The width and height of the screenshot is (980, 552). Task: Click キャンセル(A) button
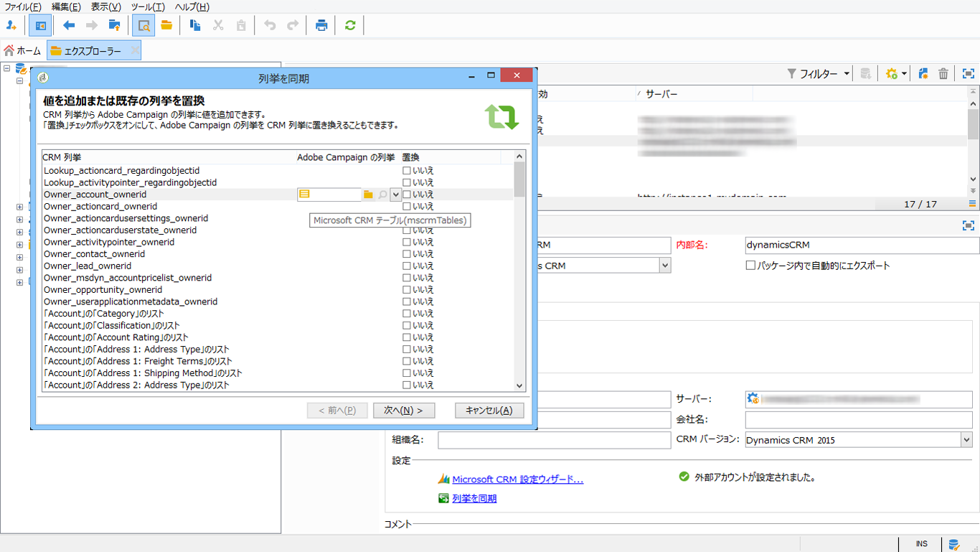pyautogui.click(x=489, y=411)
